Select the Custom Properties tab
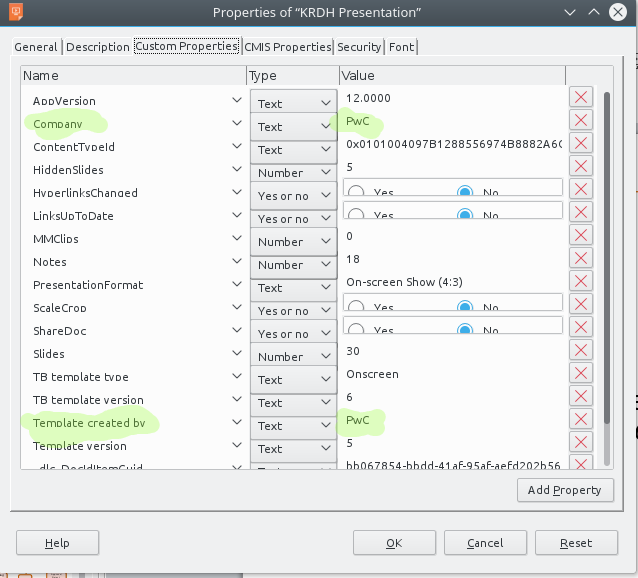Viewport: 638px width, 578px height. tap(187, 46)
